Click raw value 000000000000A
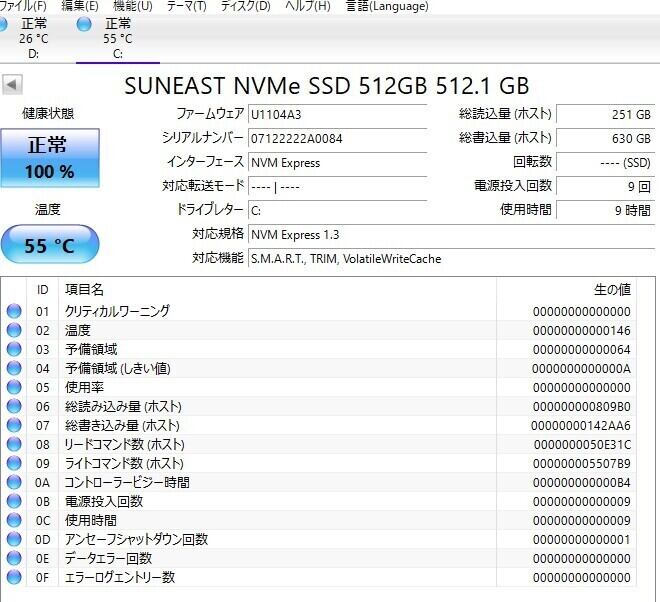Viewport: 660px width, 602px height. coord(581,368)
